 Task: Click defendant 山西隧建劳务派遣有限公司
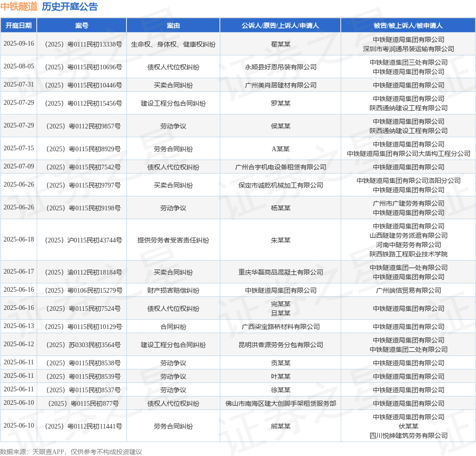[408, 235]
